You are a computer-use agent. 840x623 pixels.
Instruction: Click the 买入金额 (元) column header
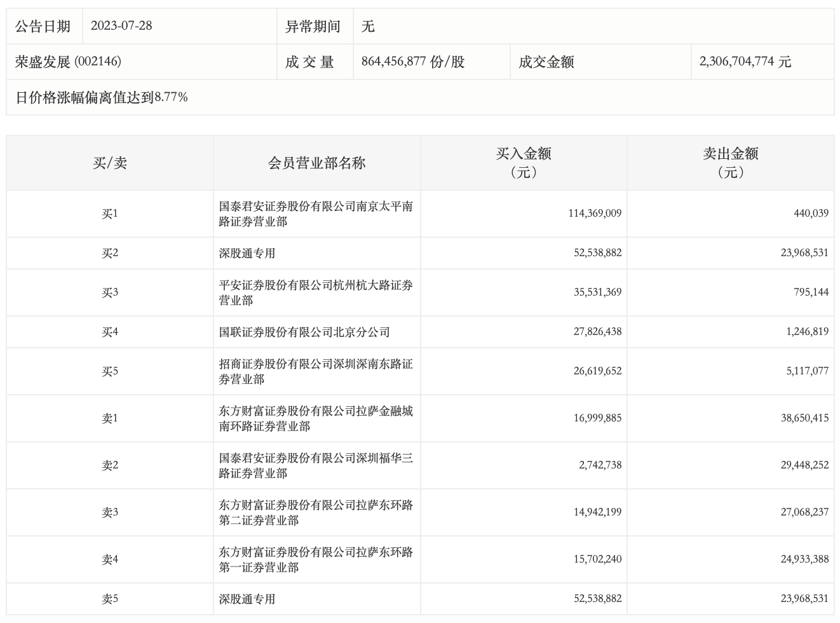523,163
